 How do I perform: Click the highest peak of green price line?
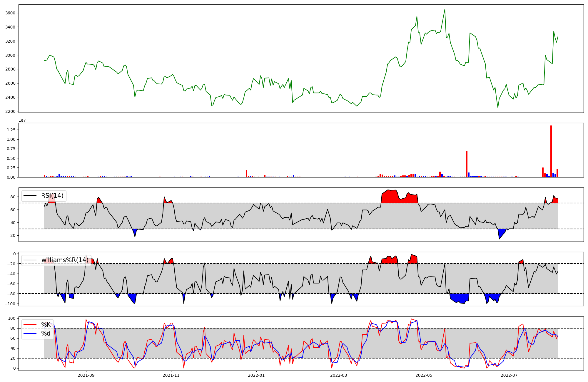point(445,10)
